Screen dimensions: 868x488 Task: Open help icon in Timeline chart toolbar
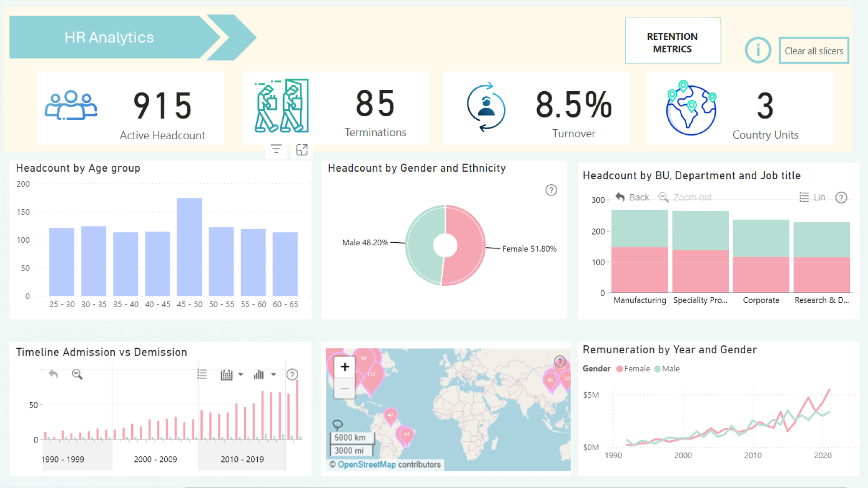point(292,375)
